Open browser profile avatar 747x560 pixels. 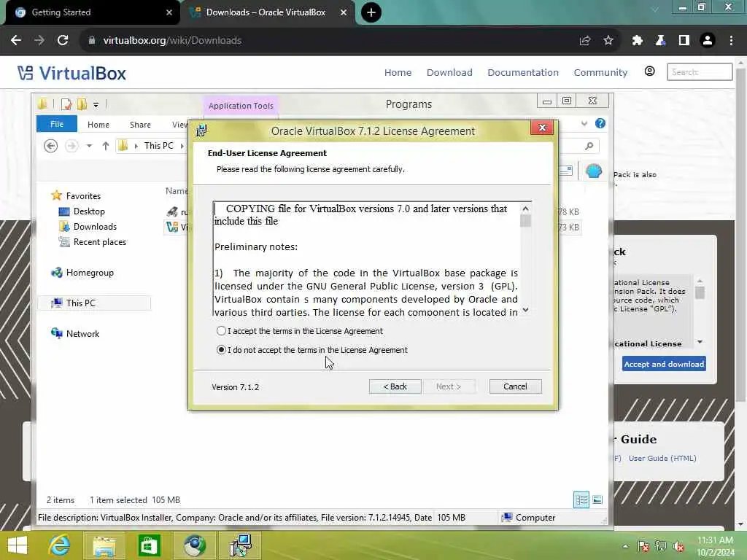(708, 41)
